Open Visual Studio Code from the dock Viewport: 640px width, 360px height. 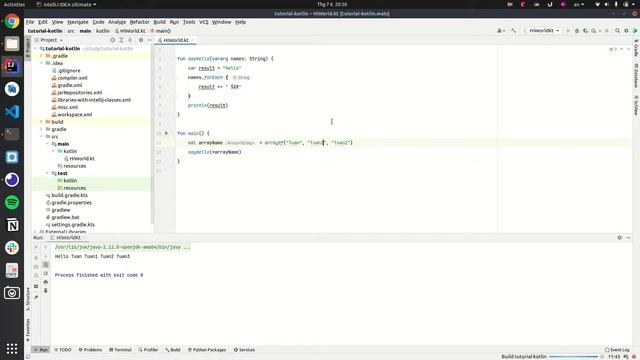[x=12, y=111]
